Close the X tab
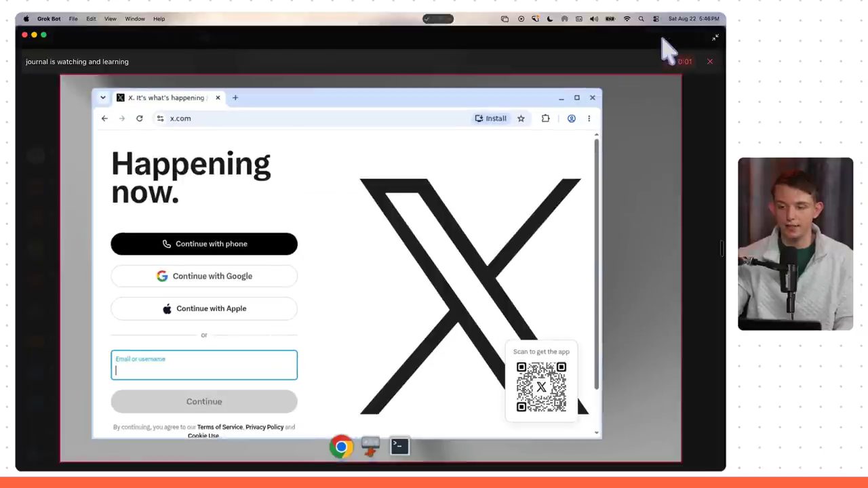Screen dimensions: 868x488 [x=218, y=98]
